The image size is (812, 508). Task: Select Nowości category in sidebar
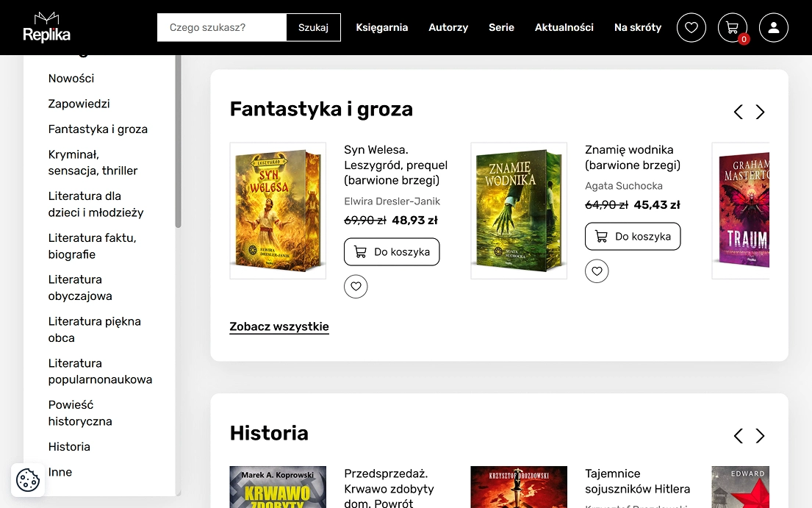pos(71,78)
